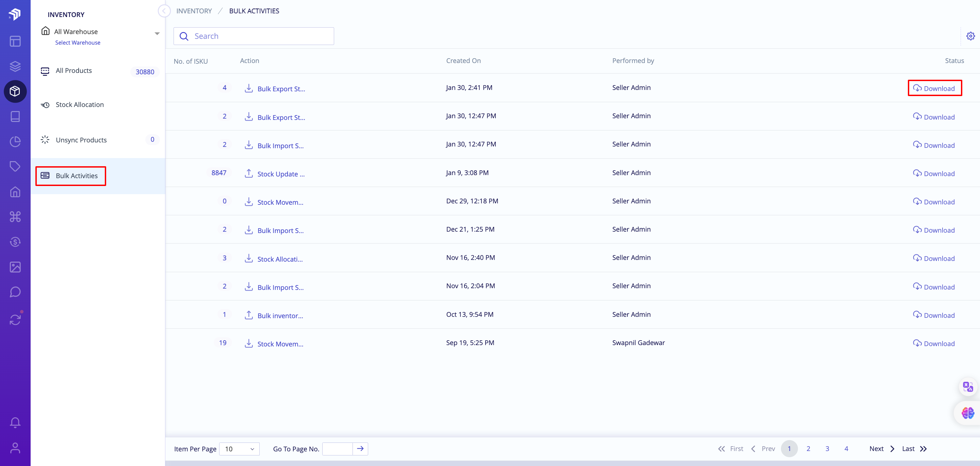Viewport: 980px width, 466px height.
Task: Click the translate floating icon
Action: [968, 387]
